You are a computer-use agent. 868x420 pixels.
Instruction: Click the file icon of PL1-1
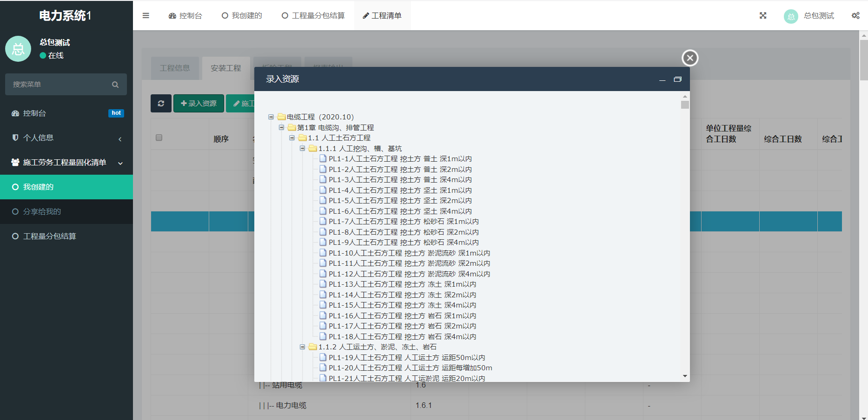point(323,158)
